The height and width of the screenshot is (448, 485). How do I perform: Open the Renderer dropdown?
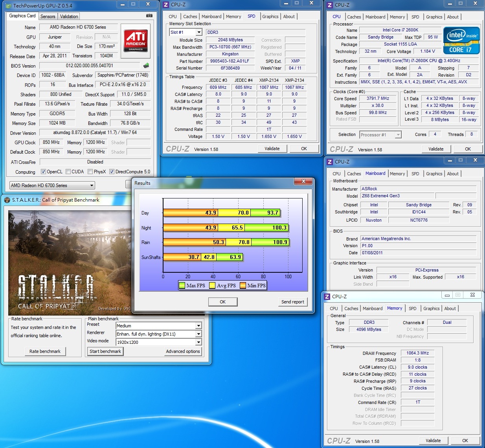click(x=159, y=334)
